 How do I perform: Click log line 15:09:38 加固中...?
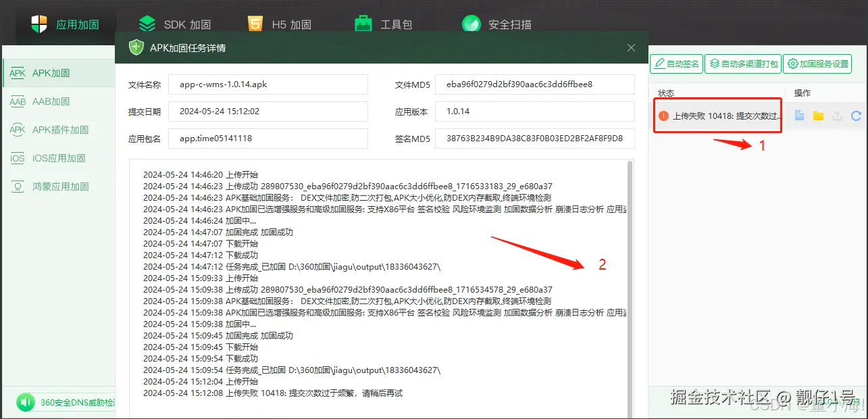200,324
